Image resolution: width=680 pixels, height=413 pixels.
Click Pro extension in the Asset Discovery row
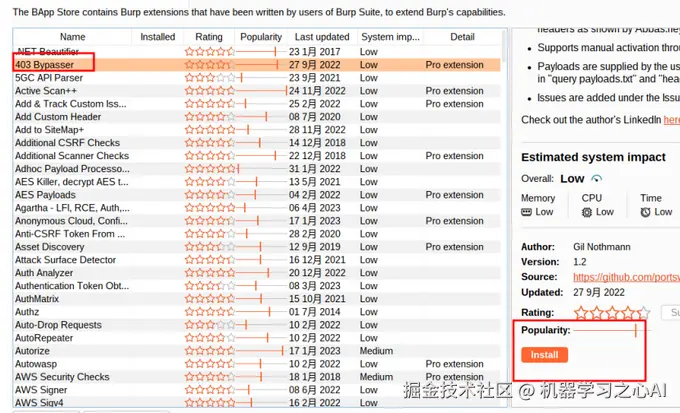point(454,246)
